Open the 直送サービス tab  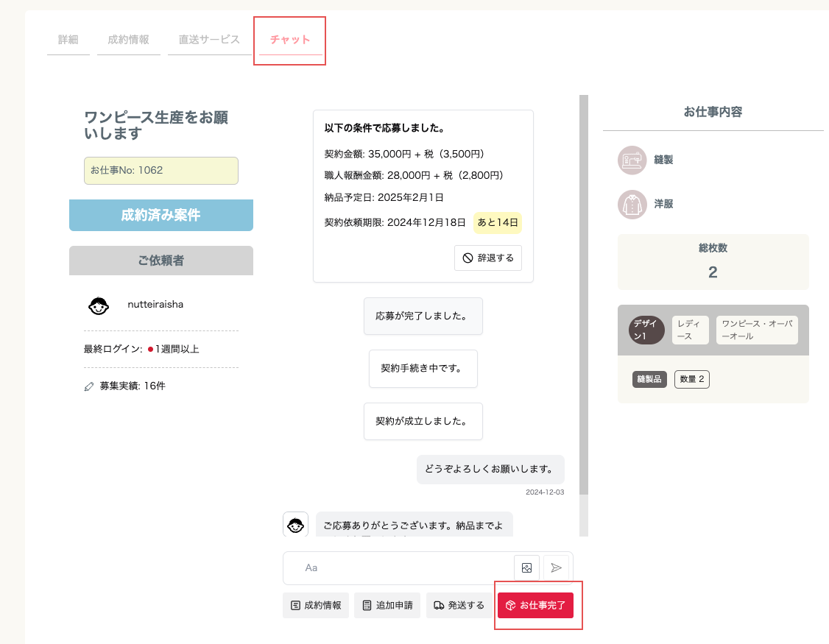[x=209, y=40]
